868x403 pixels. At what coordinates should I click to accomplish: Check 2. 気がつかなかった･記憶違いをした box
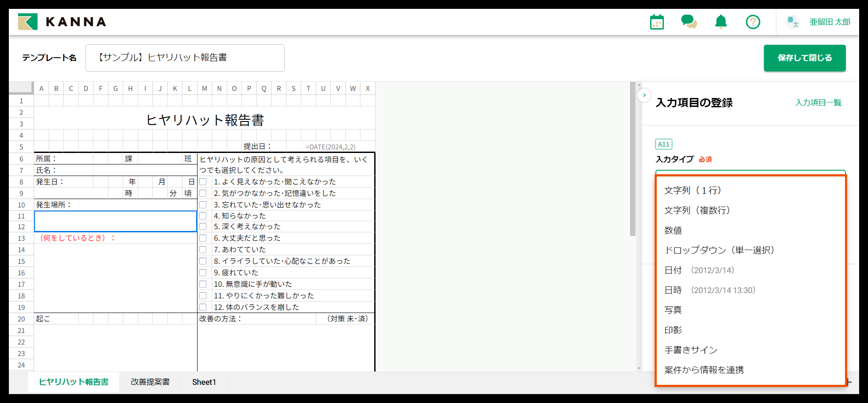[x=203, y=193]
